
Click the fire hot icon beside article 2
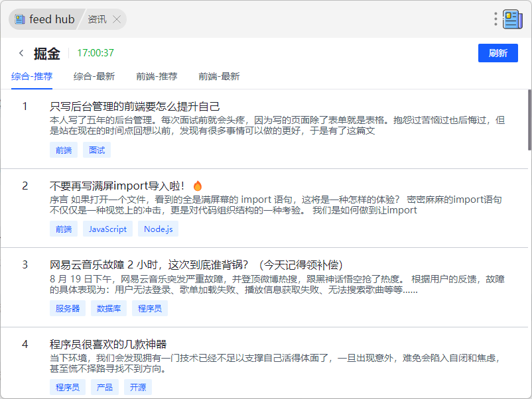198,186
